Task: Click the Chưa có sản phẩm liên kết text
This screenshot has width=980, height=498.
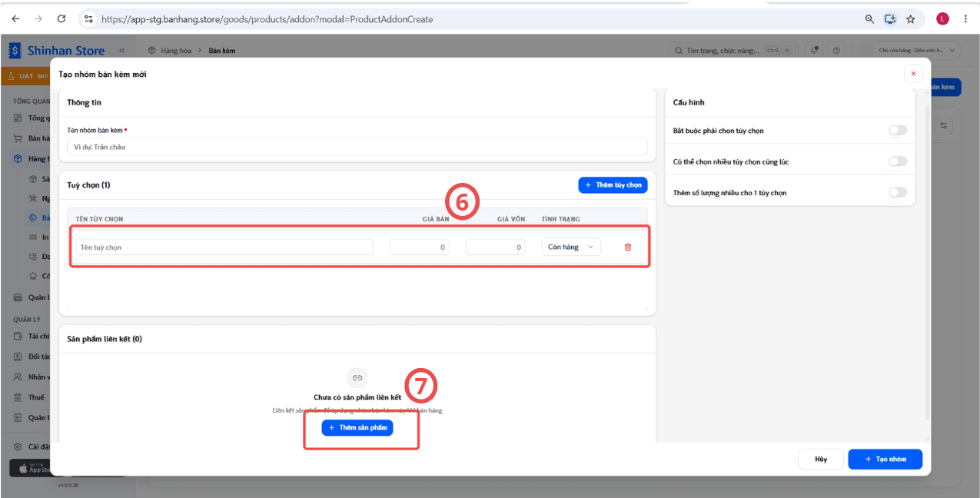Action: 357,397
